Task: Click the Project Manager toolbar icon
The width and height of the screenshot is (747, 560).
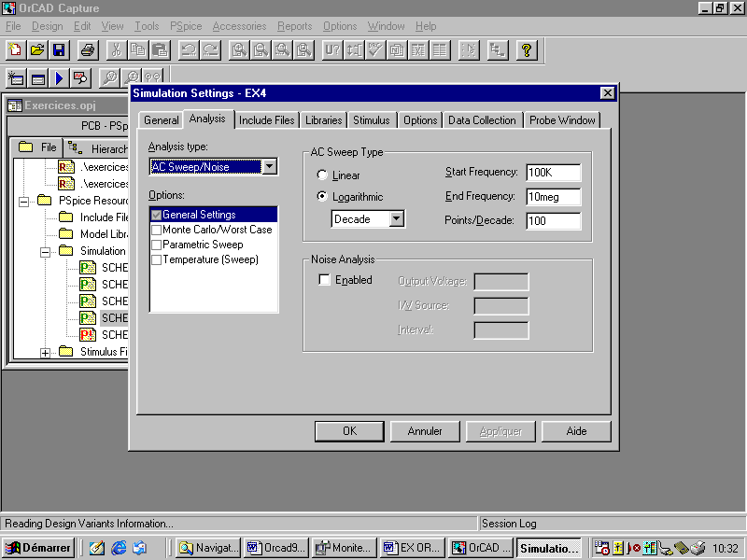Action: pos(498,50)
